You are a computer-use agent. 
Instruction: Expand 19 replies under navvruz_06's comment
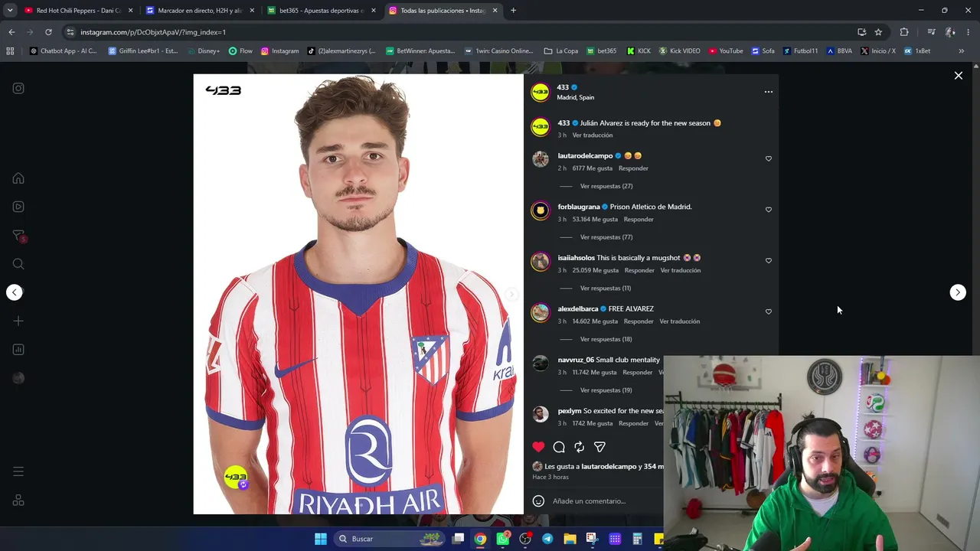pyautogui.click(x=606, y=390)
